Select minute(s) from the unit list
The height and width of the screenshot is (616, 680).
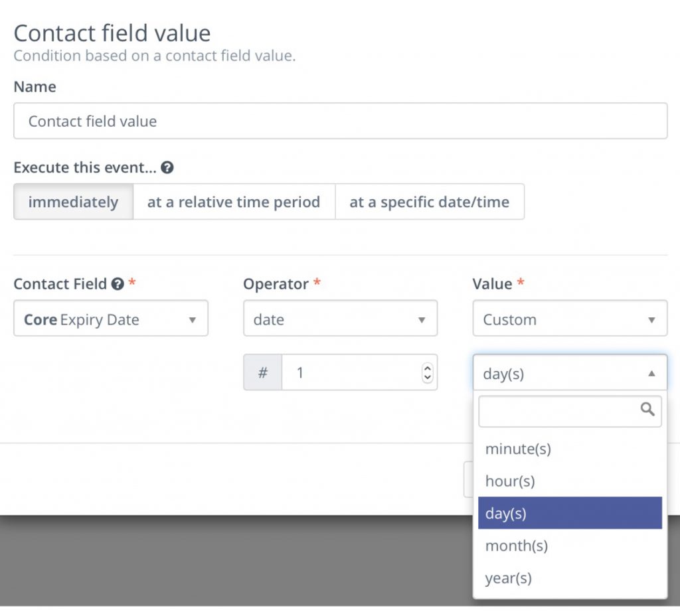(570, 449)
